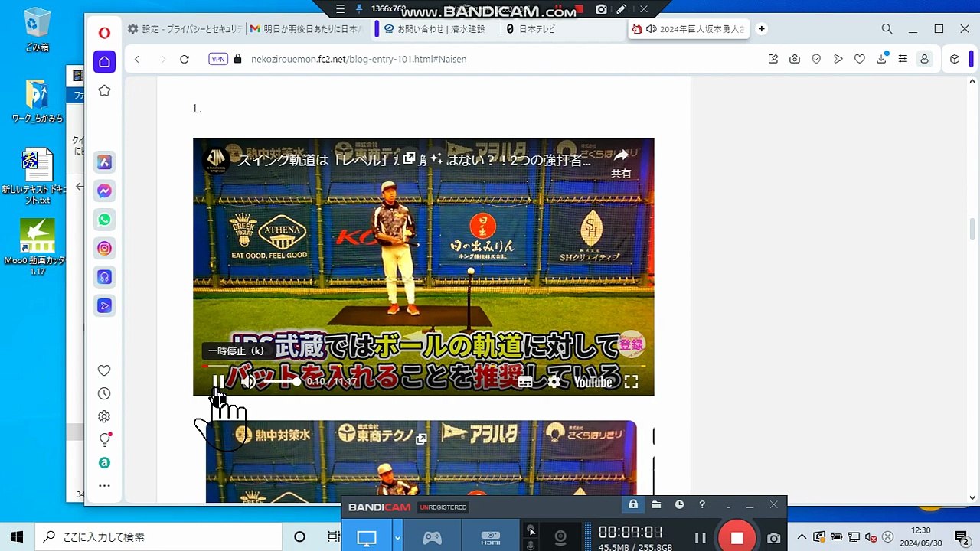Open History clock icon in sidebar
The height and width of the screenshot is (551, 980).
104,393
